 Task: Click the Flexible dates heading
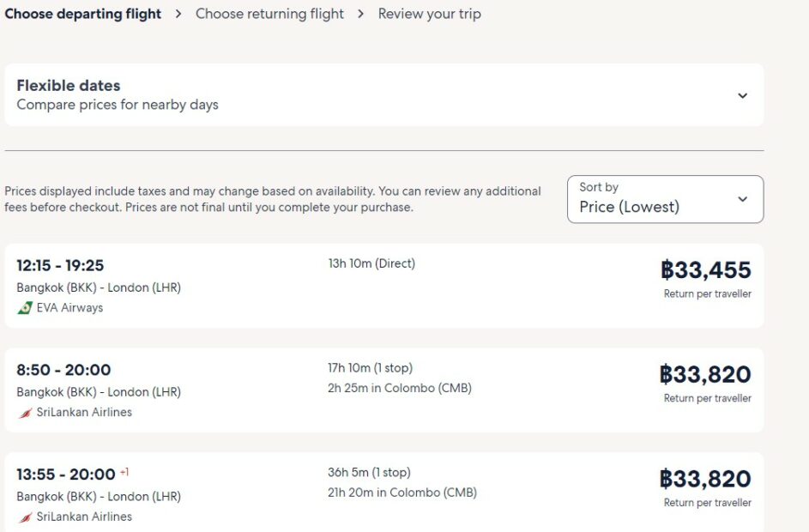69,86
